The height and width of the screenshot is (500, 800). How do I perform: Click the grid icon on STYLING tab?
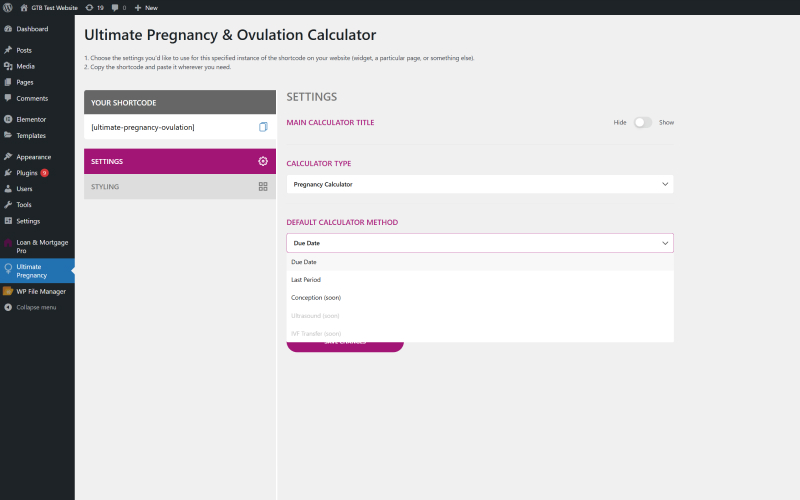coord(263,187)
